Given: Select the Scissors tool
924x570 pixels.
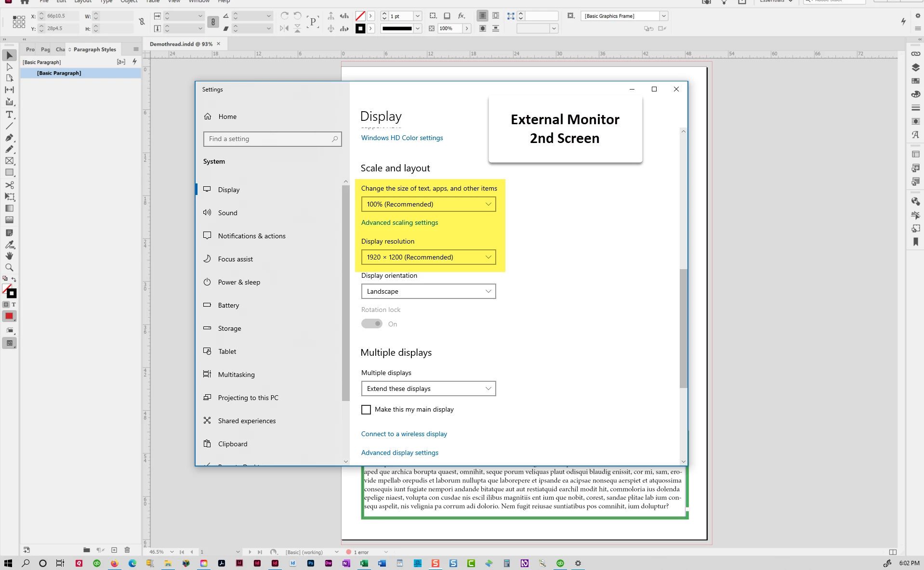Looking at the screenshot, I should [9, 185].
